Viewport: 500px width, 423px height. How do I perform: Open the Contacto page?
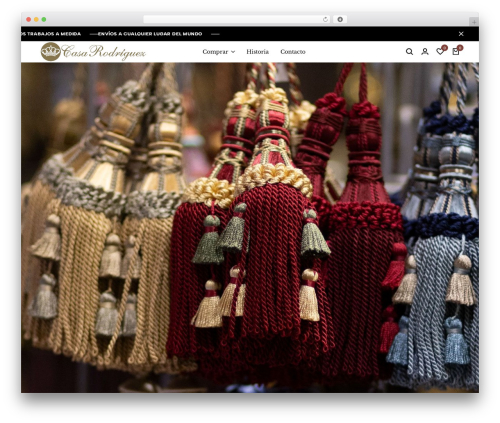[293, 52]
